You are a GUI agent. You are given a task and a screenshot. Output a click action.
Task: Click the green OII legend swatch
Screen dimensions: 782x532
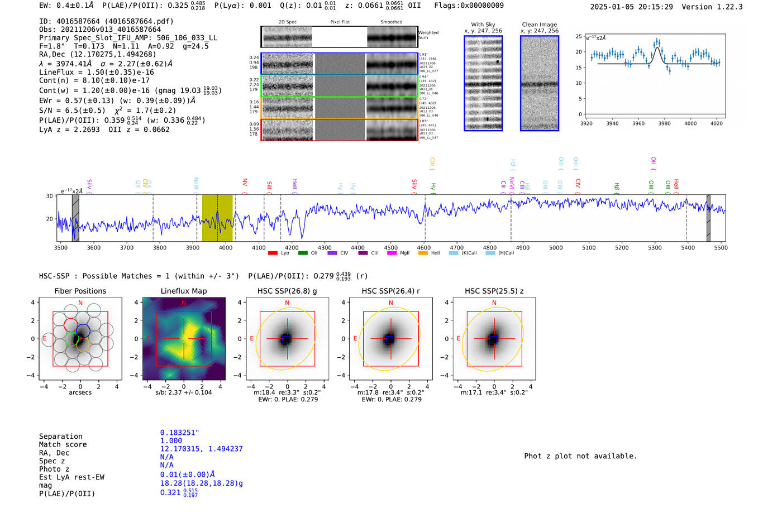tap(303, 253)
